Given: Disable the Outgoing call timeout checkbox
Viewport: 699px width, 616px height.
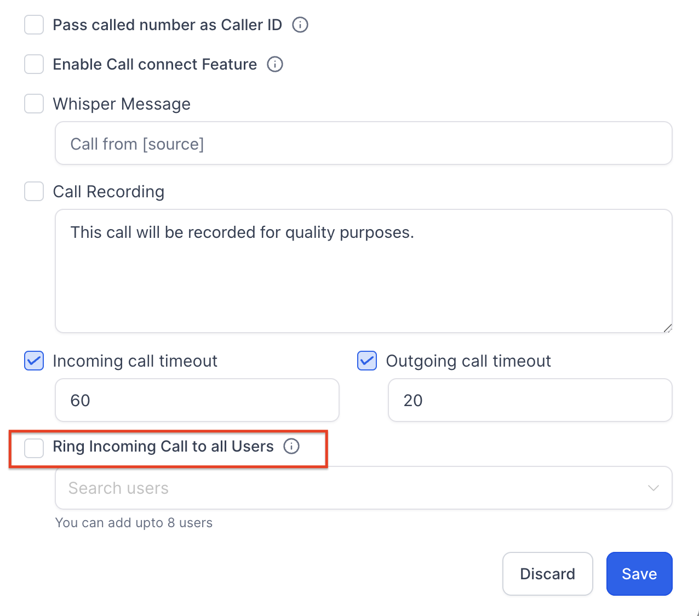Looking at the screenshot, I should click(x=367, y=361).
